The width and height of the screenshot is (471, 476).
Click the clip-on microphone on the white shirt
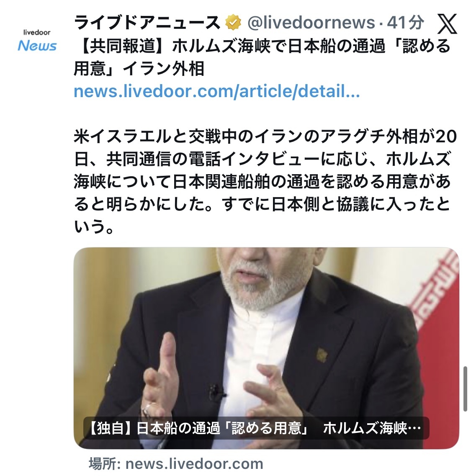point(216,391)
